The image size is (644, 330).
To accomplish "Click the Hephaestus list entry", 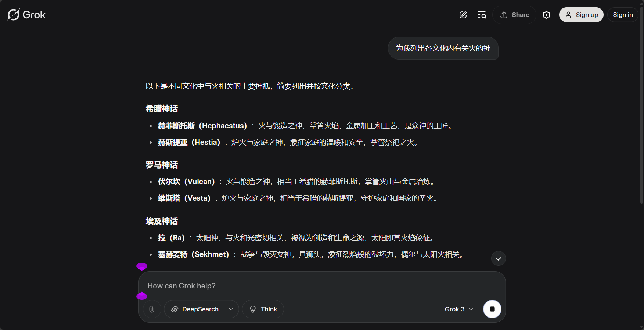I will 307,126.
